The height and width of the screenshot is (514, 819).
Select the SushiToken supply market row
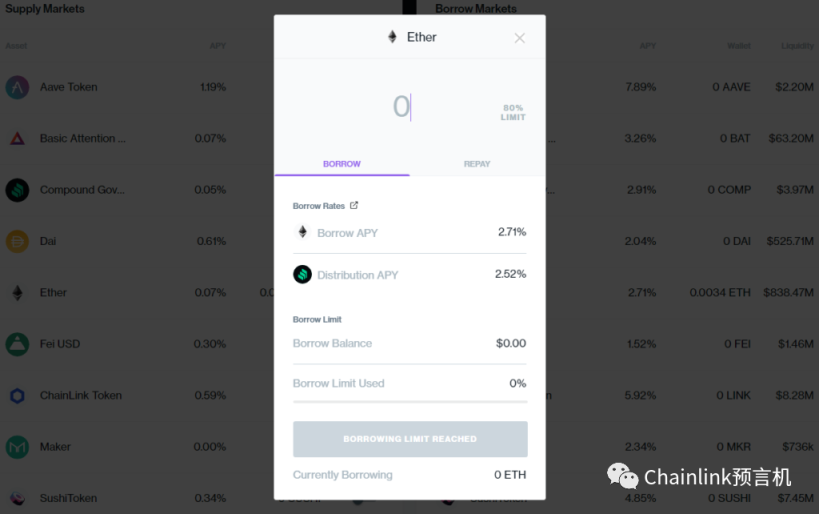pos(137,498)
